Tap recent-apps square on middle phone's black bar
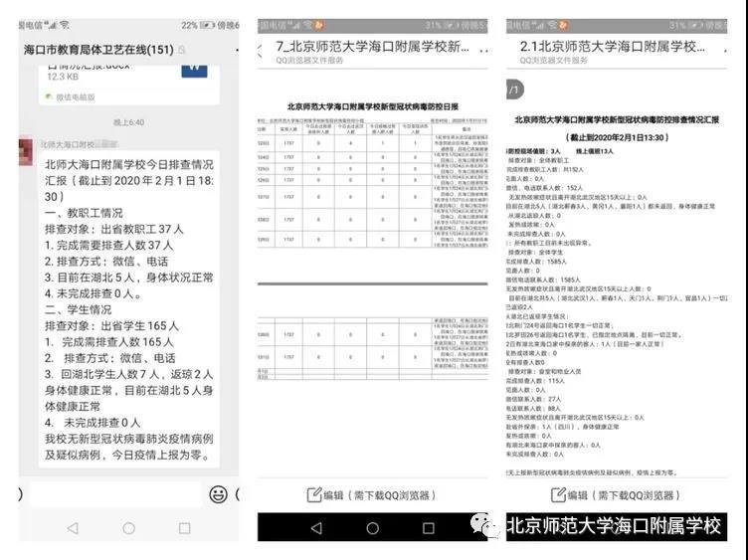This screenshot has width=748, height=560. 429,528
